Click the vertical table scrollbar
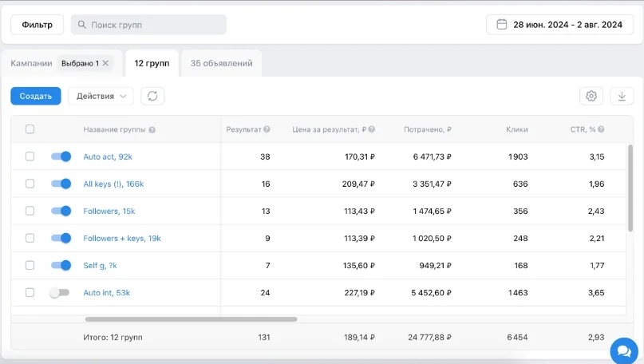644x364 pixels. 630,188
